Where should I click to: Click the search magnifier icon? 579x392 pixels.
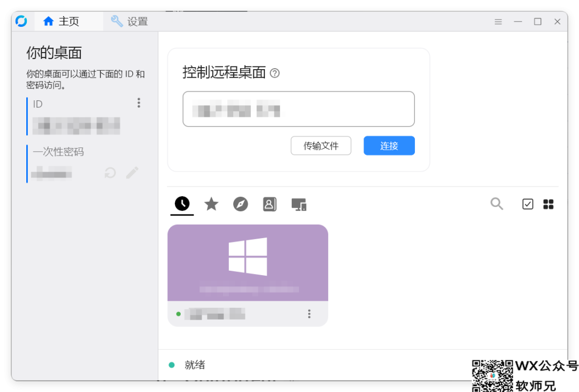click(x=496, y=204)
